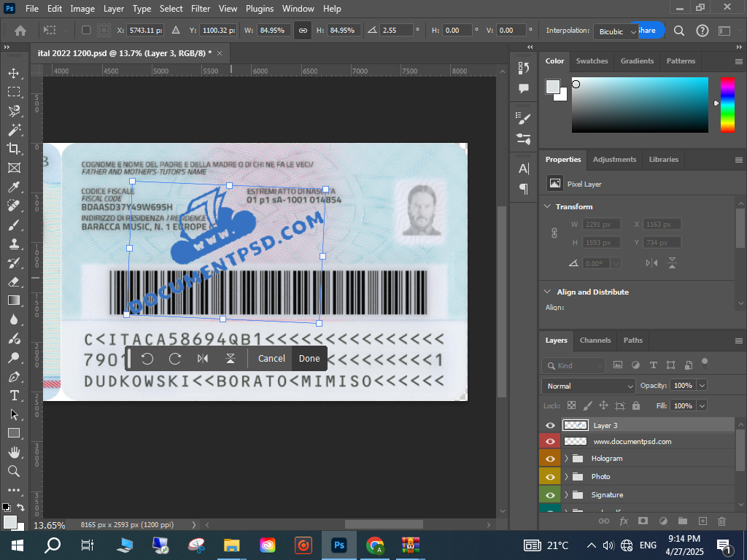Image resolution: width=747 pixels, height=560 pixels.
Task: Open the Filter menu
Action: coord(201,9)
